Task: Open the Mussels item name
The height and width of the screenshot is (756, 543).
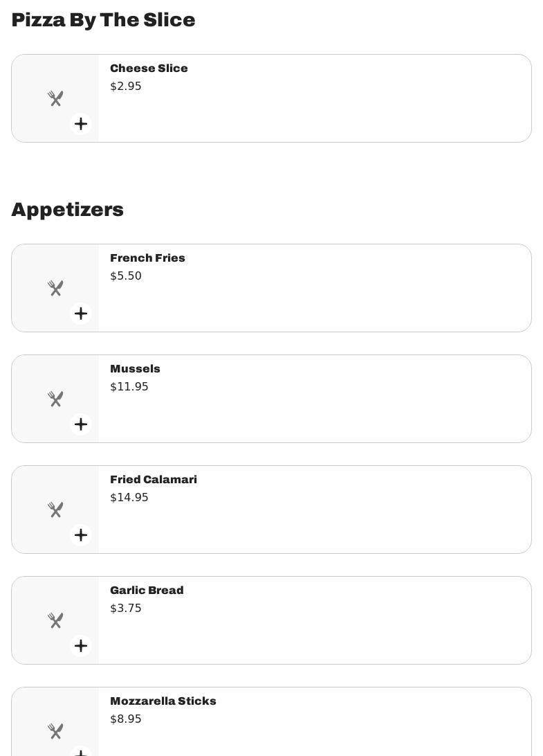Action: (x=135, y=369)
